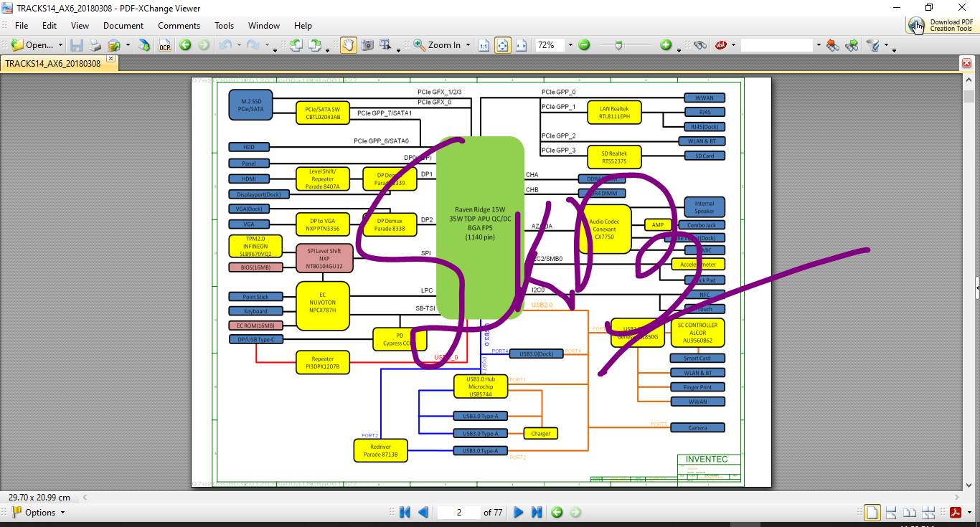
Task: Select Single Page layout mode
Action: 872,512
